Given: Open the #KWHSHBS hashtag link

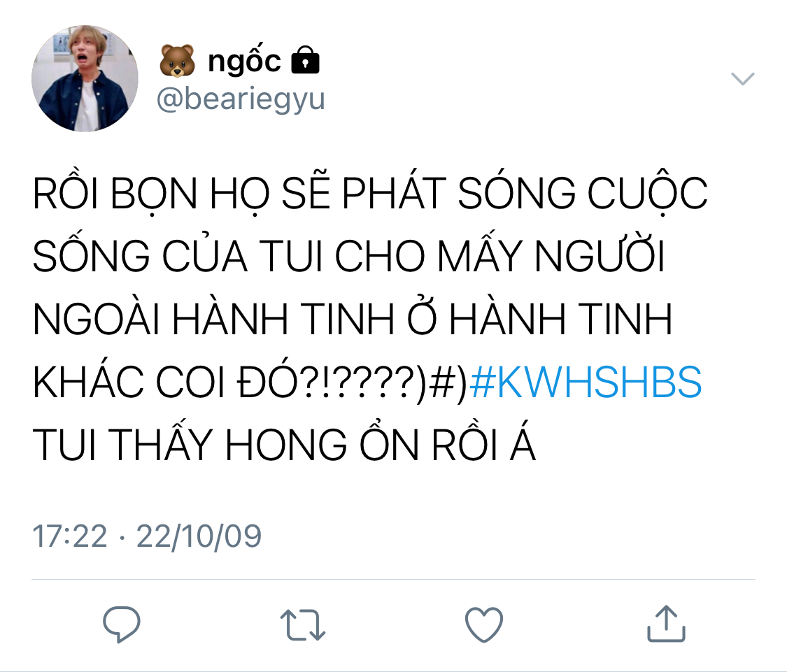Looking at the screenshot, I should [x=586, y=382].
